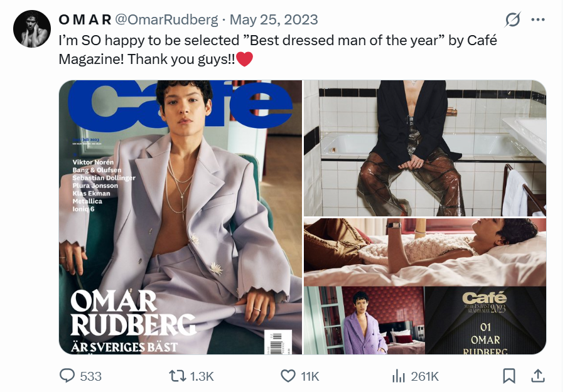Click the reply speech bubble icon
The image size is (565, 392).
click(67, 376)
